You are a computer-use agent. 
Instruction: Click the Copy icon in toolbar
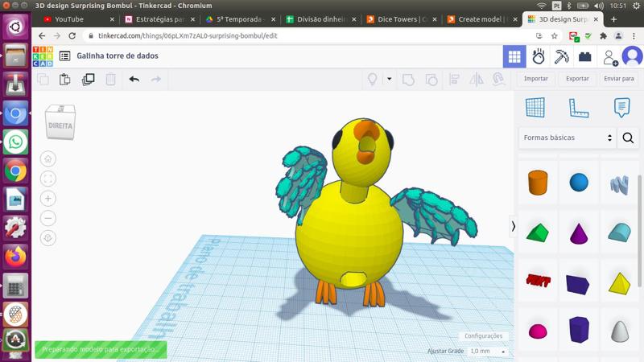tap(43, 79)
